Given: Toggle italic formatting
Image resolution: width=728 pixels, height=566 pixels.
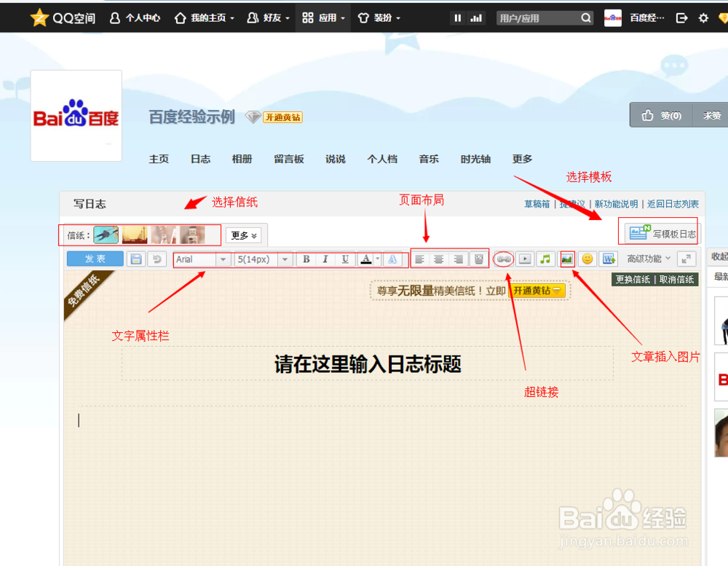Looking at the screenshot, I should click(x=325, y=259).
